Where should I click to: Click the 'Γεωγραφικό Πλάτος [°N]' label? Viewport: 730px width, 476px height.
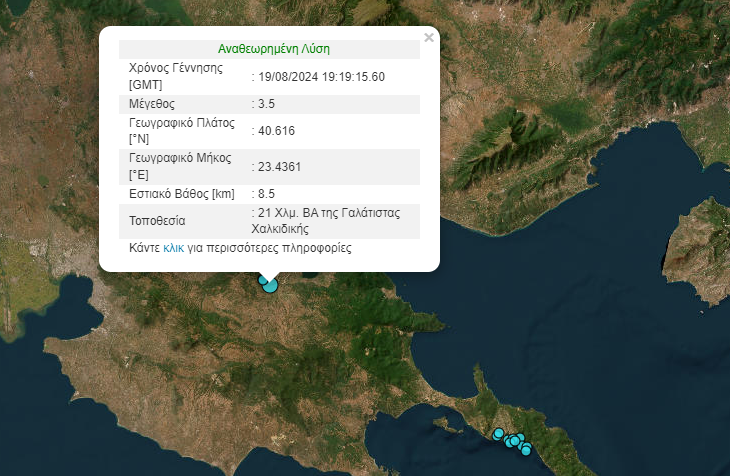click(x=181, y=130)
